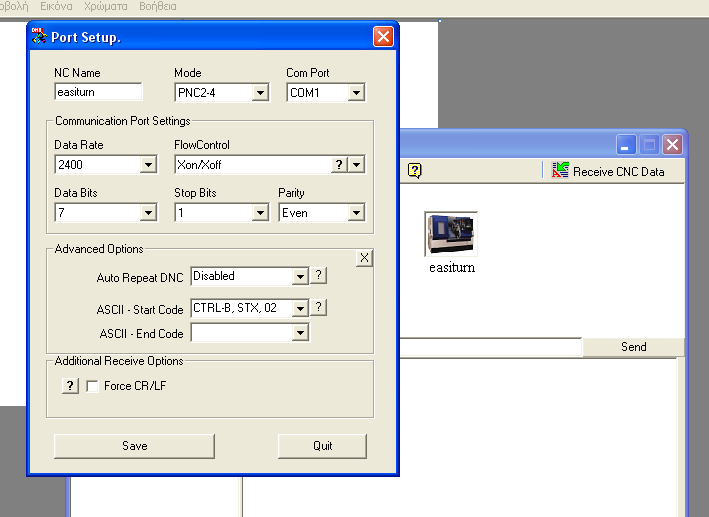709x517 pixels.
Task: Show ASCII Start Code help
Action: (319, 307)
